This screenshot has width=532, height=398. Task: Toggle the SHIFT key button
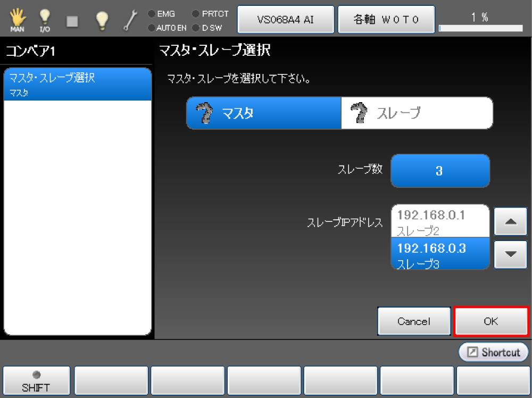pos(36,380)
